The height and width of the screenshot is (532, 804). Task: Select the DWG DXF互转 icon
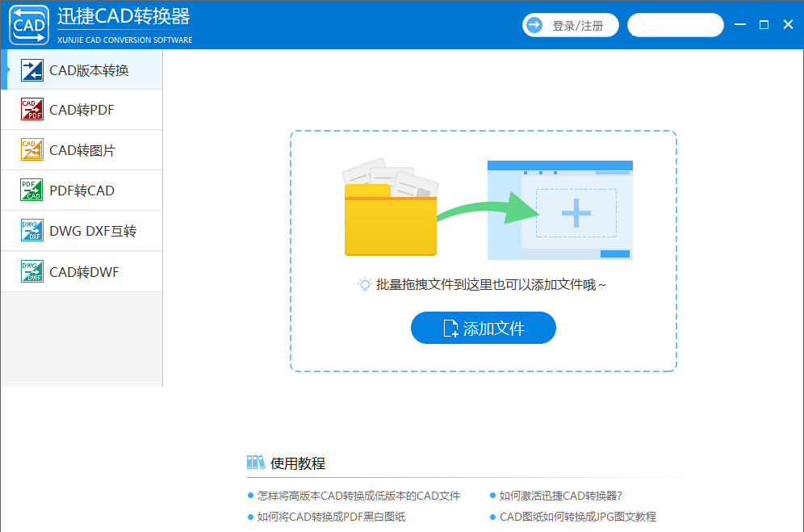(x=32, y=231)
